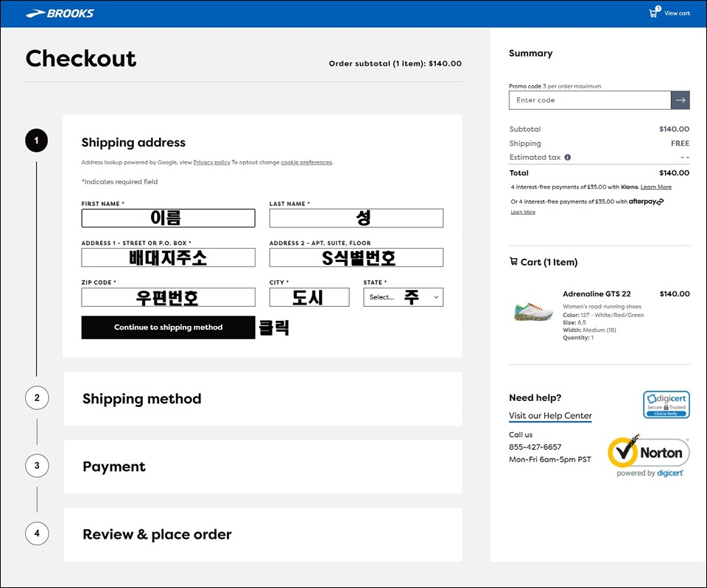Click the Norton secured badge
This screenshot has width=707, height=588.
click(x=649, y=456)
